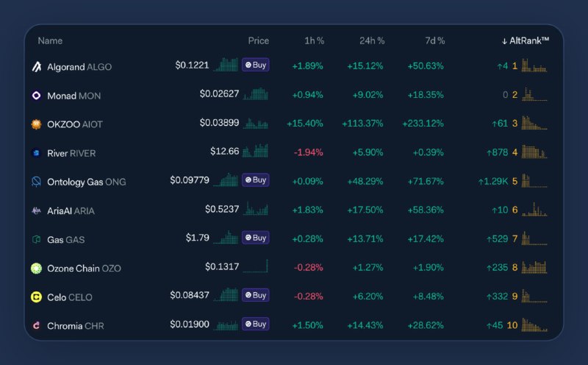Sort by the 24h % column header
The image size is (588, 365).
point(370,41)
